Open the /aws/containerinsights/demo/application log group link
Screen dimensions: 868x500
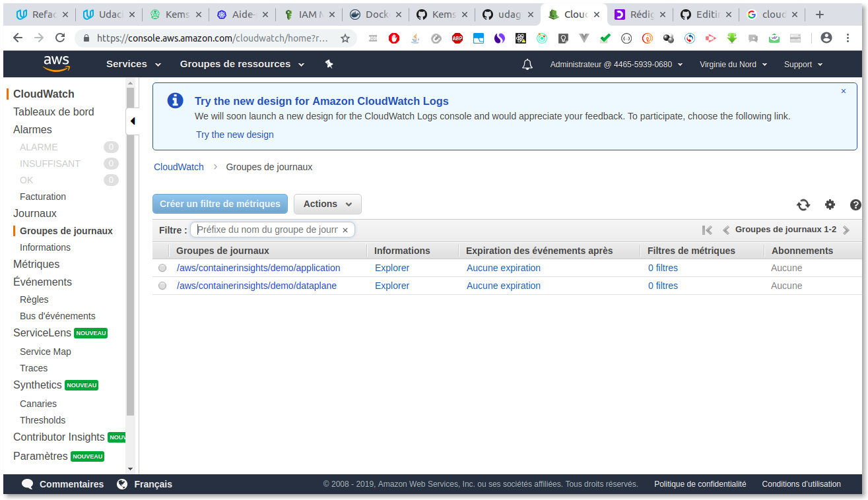[259, 268]
